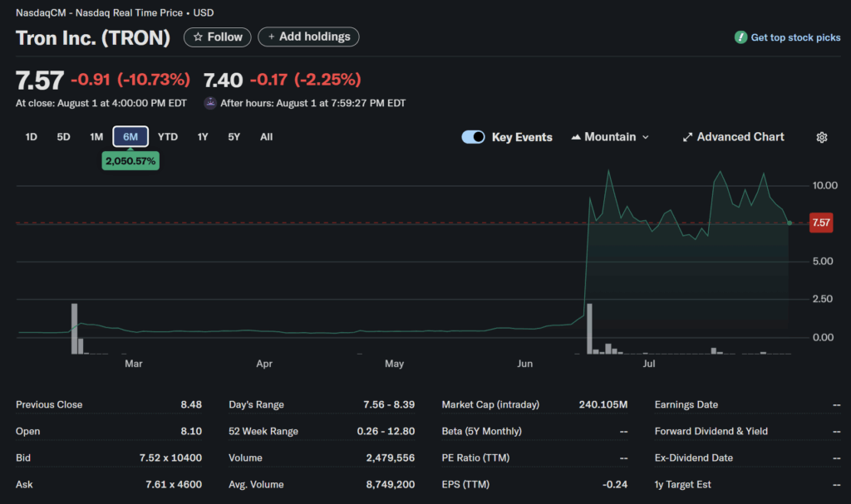Click Avg. Volume value 8,749,200

391,484
